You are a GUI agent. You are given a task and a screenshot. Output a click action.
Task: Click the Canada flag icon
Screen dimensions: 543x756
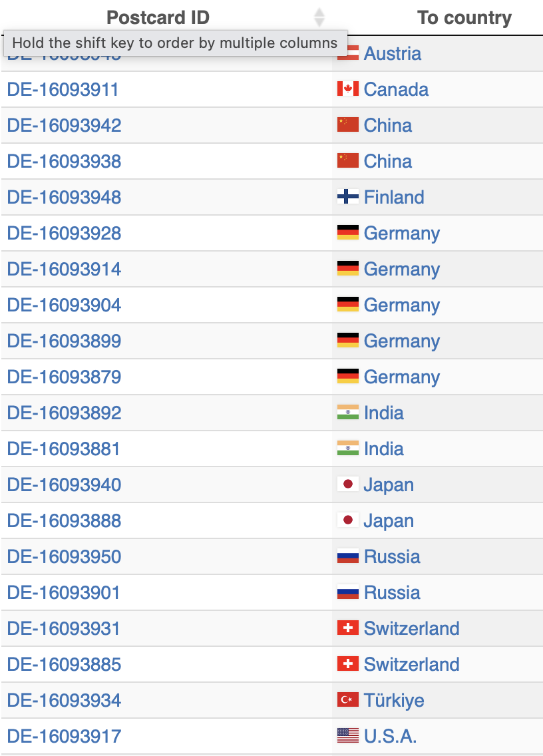pos(348,89)
